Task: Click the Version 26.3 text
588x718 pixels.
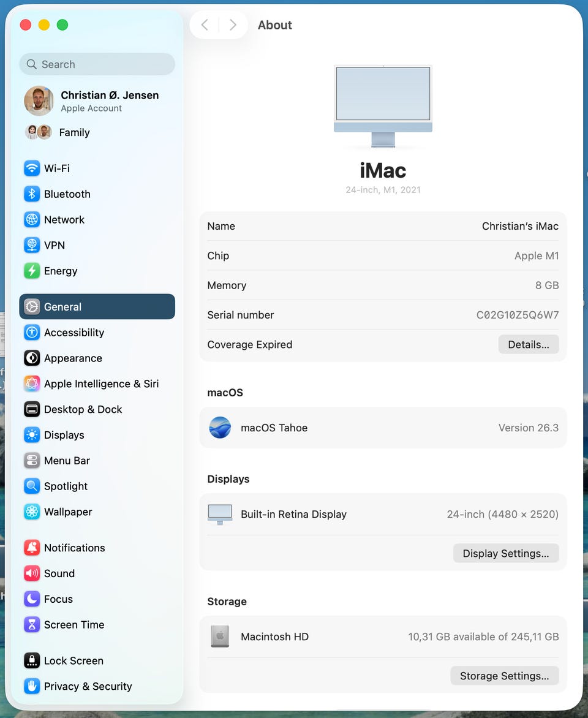Action: pos(529,428)
